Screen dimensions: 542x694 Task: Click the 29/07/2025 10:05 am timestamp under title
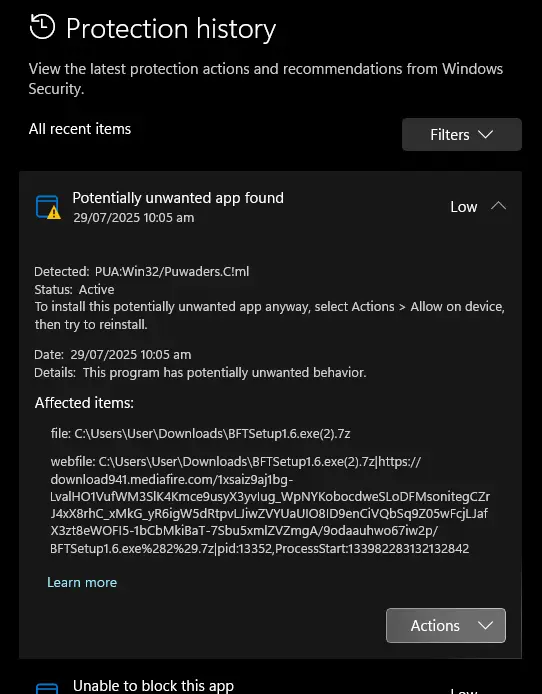click(x=134, y=218)
